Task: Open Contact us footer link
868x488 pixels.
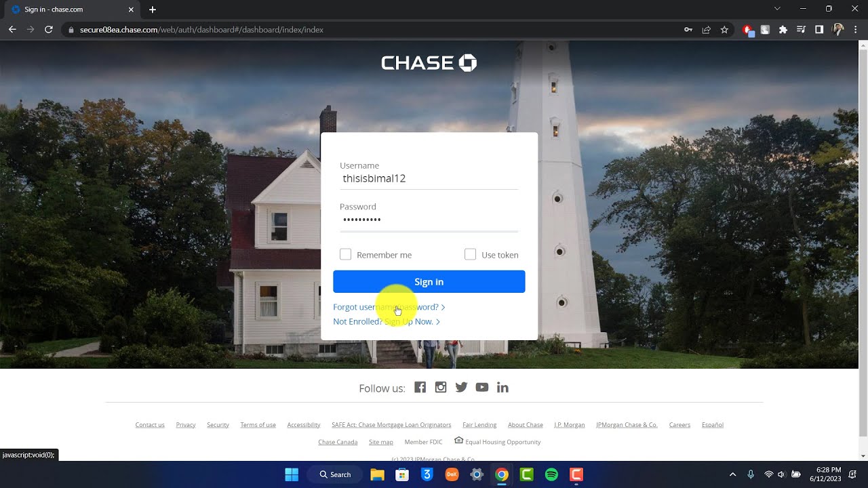Action: (x=150, y=425)
